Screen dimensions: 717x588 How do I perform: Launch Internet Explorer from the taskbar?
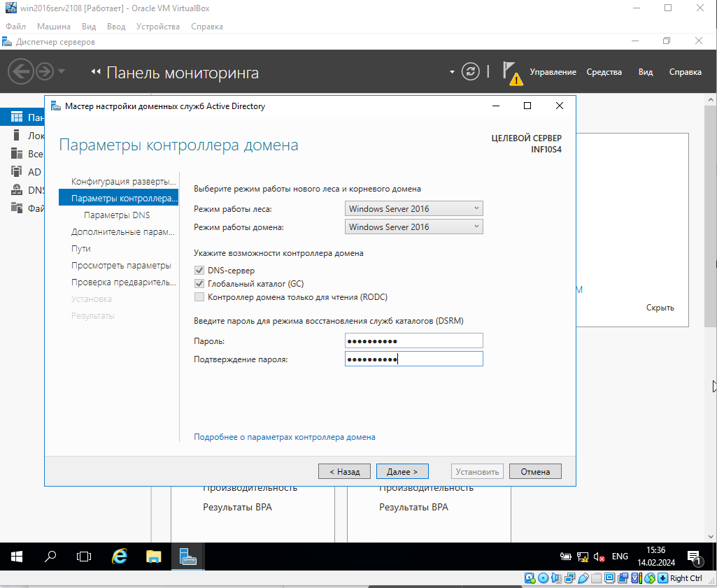[x=120, y=557]
